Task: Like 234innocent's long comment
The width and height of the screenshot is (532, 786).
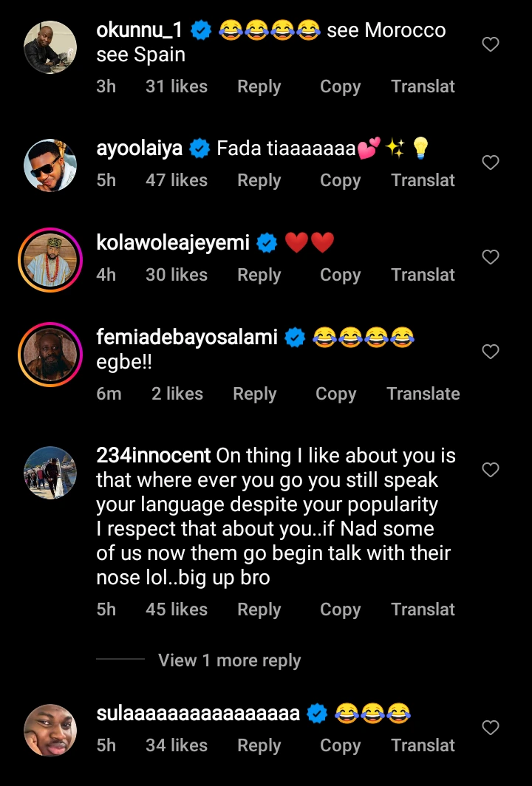Action: (x=491, y=470)
